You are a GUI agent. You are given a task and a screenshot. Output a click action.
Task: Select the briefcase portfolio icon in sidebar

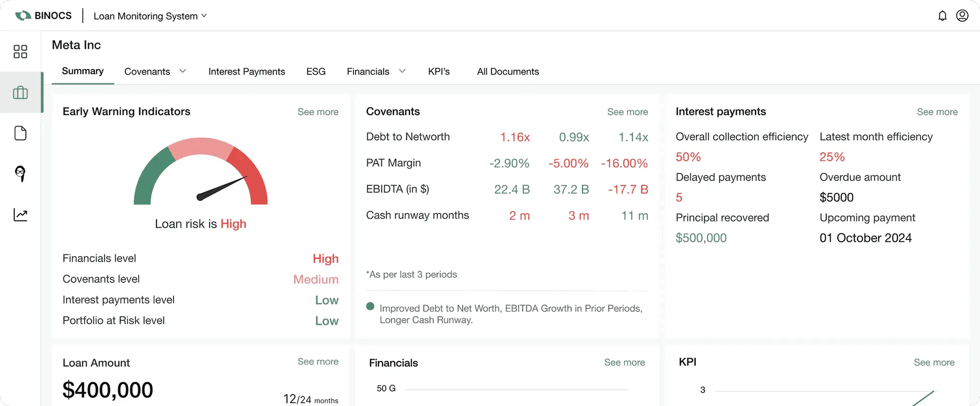(x=20, y=92)
